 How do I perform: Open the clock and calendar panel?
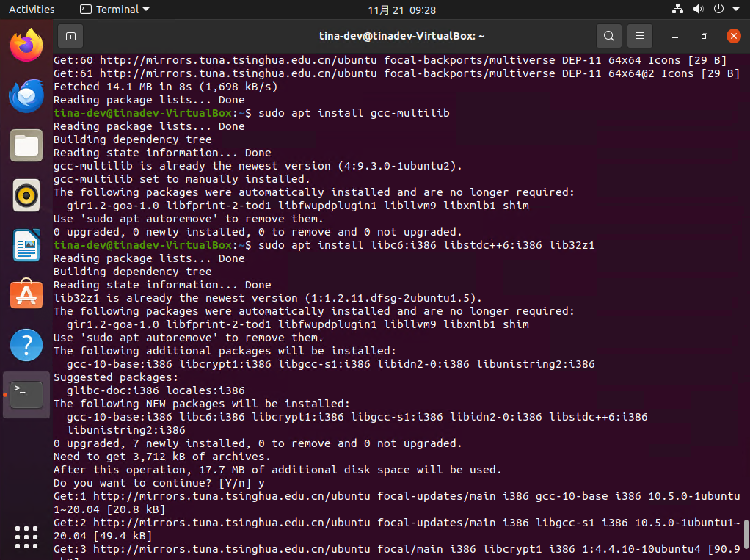[x=401, y=10]
